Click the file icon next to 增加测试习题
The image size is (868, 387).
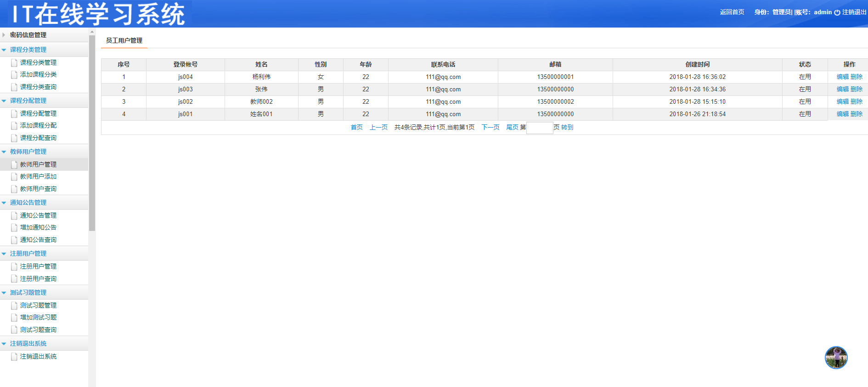(14, 317)
